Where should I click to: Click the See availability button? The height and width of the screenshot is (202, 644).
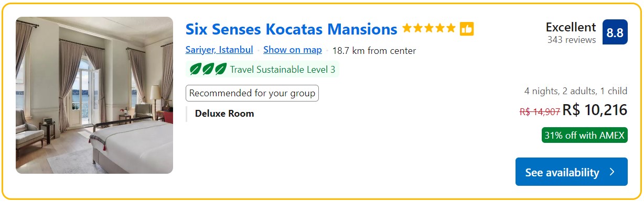(x=572, y=172)
